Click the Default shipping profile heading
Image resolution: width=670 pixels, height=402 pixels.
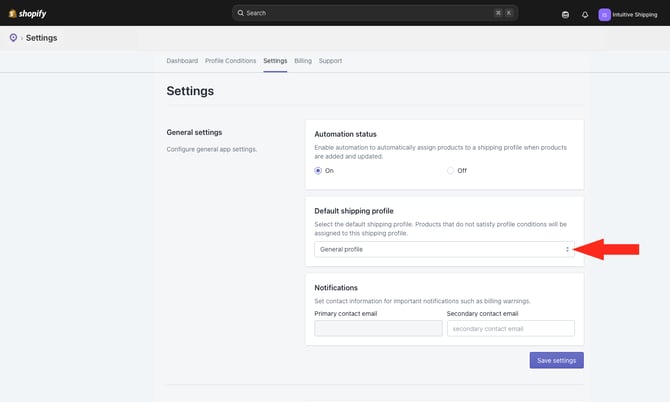coord(354,211)
